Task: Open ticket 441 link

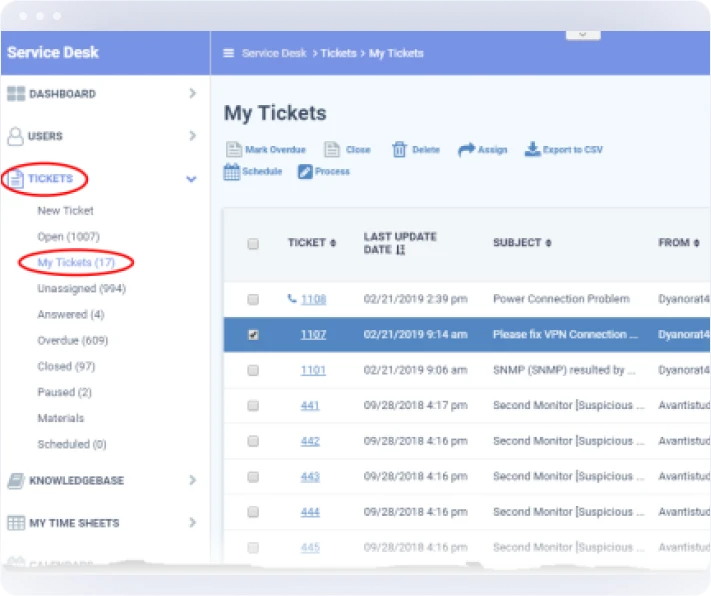Action: click(x=310, y=406)
